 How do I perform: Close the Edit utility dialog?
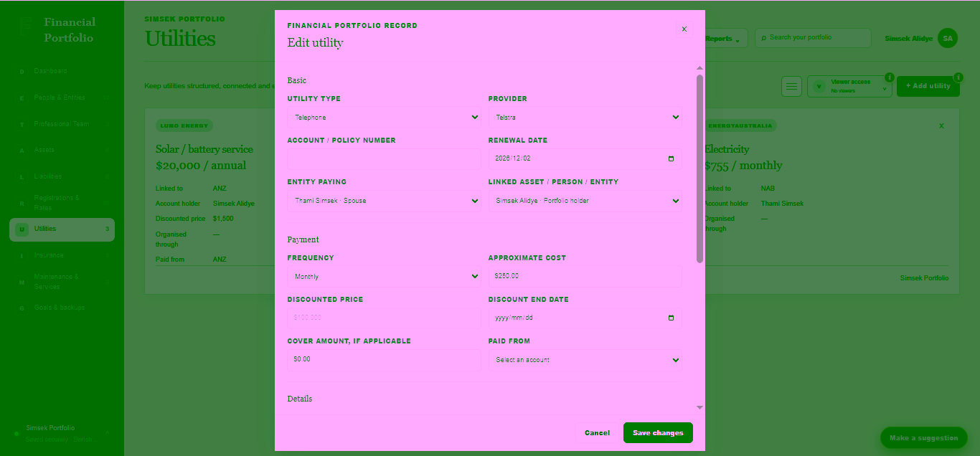tap(684, 29)
